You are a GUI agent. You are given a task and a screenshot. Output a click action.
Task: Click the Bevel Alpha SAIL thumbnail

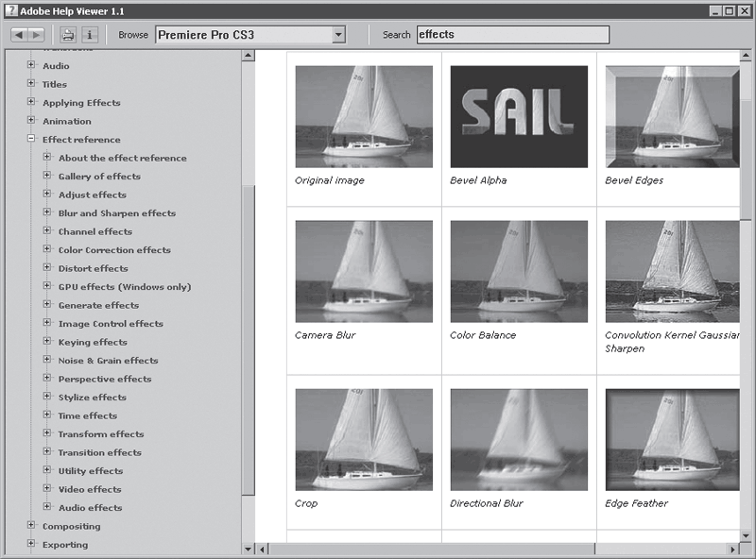click(519, 117)
